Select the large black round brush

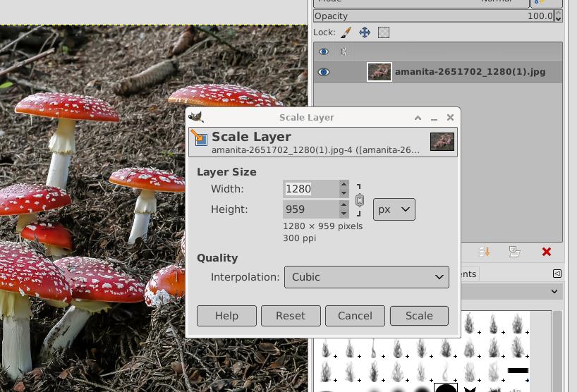(446, 388)
